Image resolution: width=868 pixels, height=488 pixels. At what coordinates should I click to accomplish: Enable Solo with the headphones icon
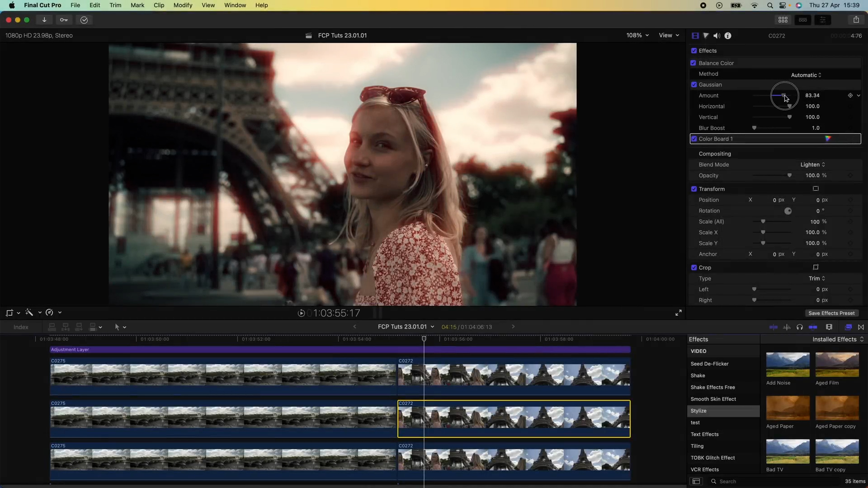pos(800,327)
